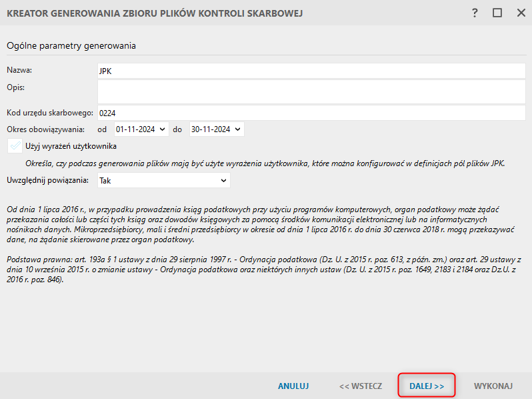Click the 'Uwzględnij powiązania:' label
This screenshot has width=532, height=399.
pyautogui.click(x=47, y=180)
